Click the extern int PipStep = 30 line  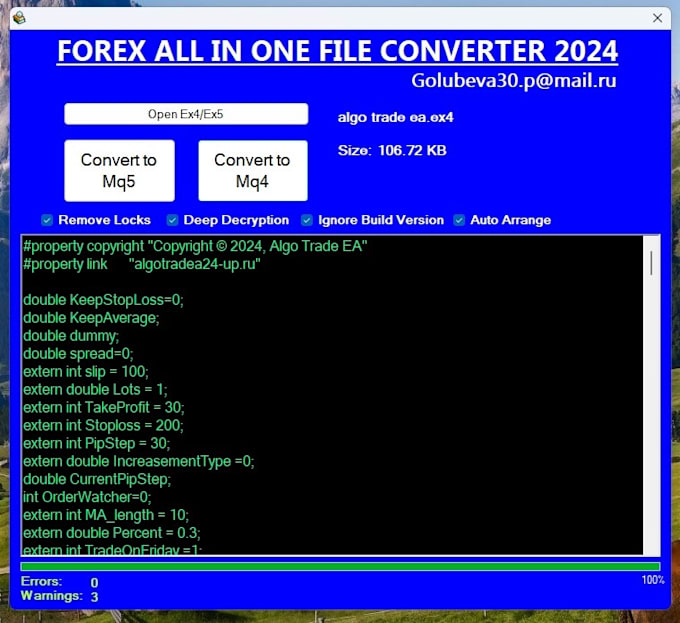[97, 444]
